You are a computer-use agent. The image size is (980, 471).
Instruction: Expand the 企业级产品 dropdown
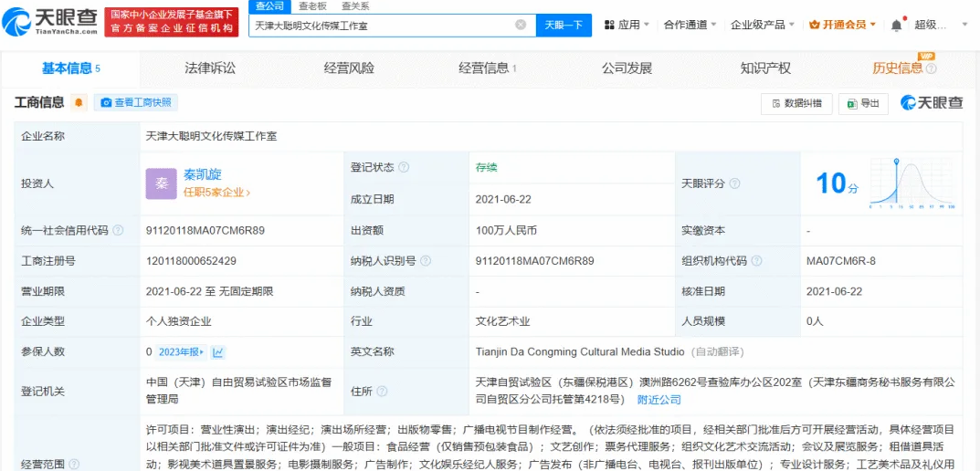coord(763,25)
